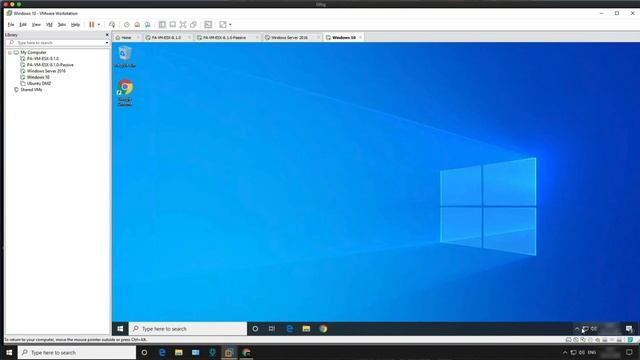Click the host Windows Start button
Image resolution: width=640 pixels, height=360 pixels.
coord(9,352)
